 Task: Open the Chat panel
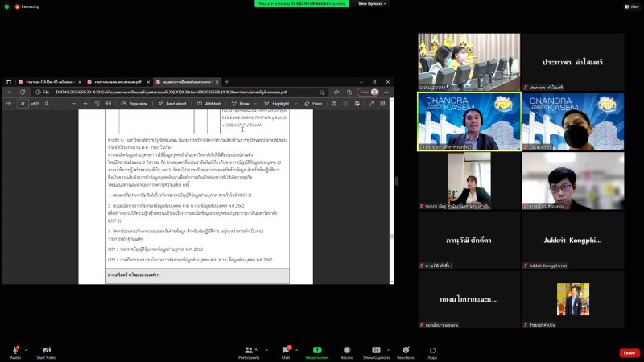point(285,350)
